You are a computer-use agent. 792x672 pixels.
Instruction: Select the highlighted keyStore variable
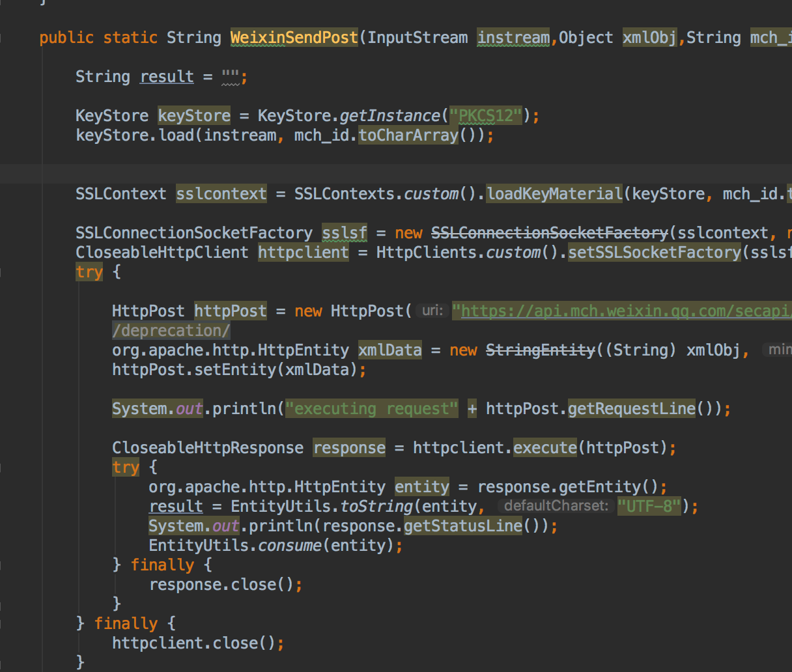coord(193,115)
